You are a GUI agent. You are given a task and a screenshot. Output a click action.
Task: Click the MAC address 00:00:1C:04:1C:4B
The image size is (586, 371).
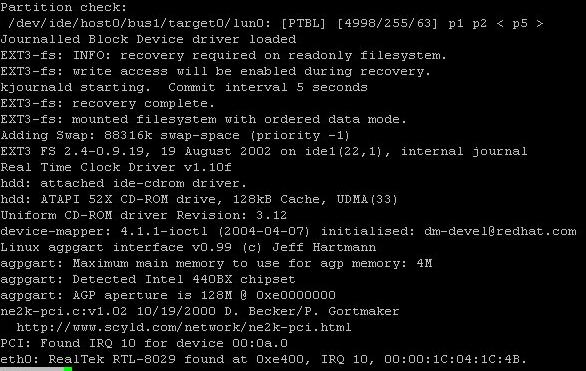(452, 359)
